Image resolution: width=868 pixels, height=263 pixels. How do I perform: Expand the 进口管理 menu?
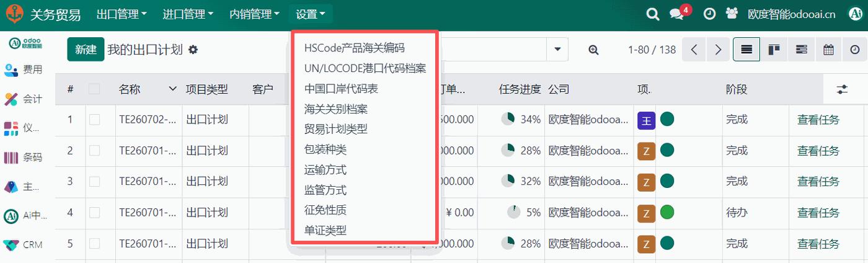tap(188, 14)
